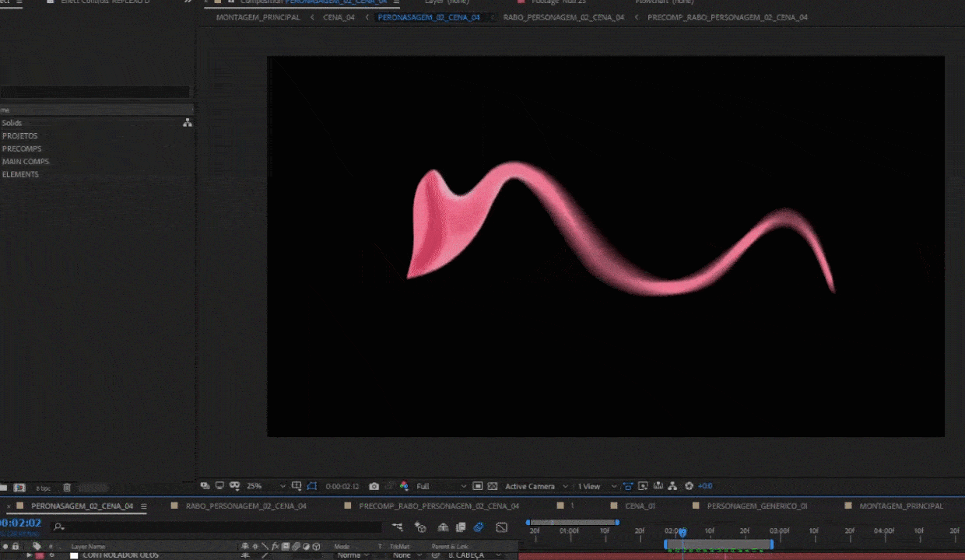Open PROJETOS folder in Project panel
The image size is (965, 560).
[19, 136]
